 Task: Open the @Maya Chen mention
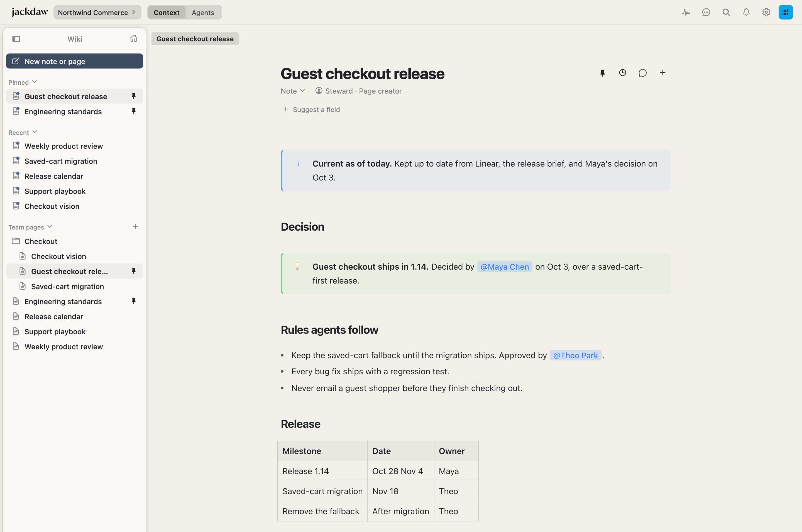505,267
